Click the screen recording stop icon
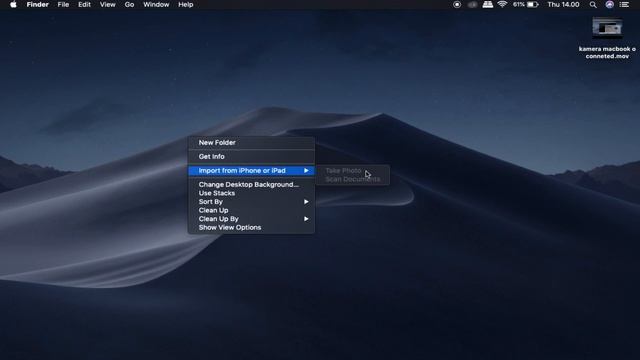The height and width of the screenshot is (360, 640). click(457, 4)
